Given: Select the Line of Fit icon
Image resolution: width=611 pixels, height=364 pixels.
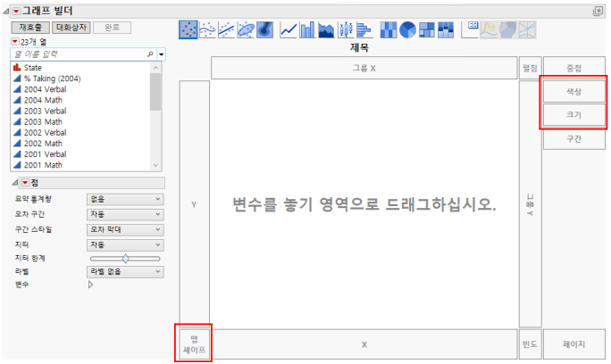Looking at the screenshot, I should coord(226,30).
